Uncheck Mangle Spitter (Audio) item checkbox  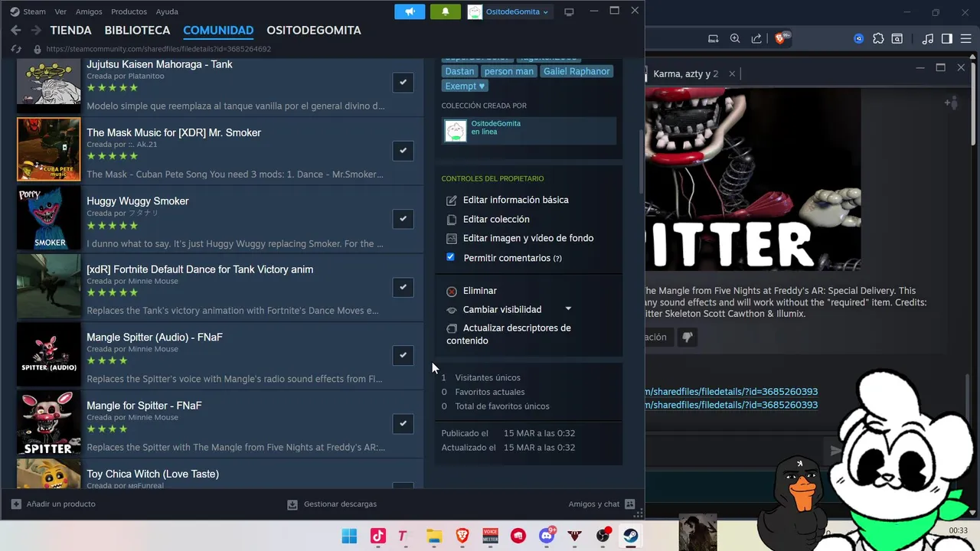403,355
